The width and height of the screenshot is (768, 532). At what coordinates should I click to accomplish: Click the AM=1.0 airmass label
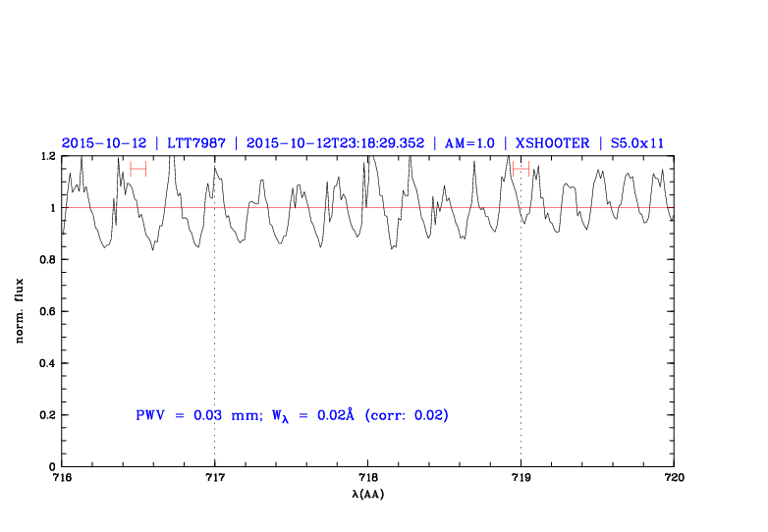pos(469,142)
